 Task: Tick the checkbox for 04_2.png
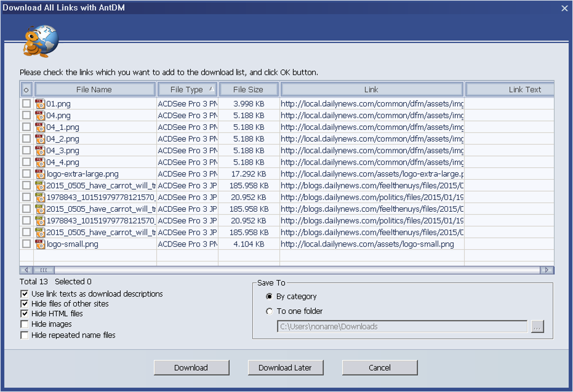(x=26, y=139)
